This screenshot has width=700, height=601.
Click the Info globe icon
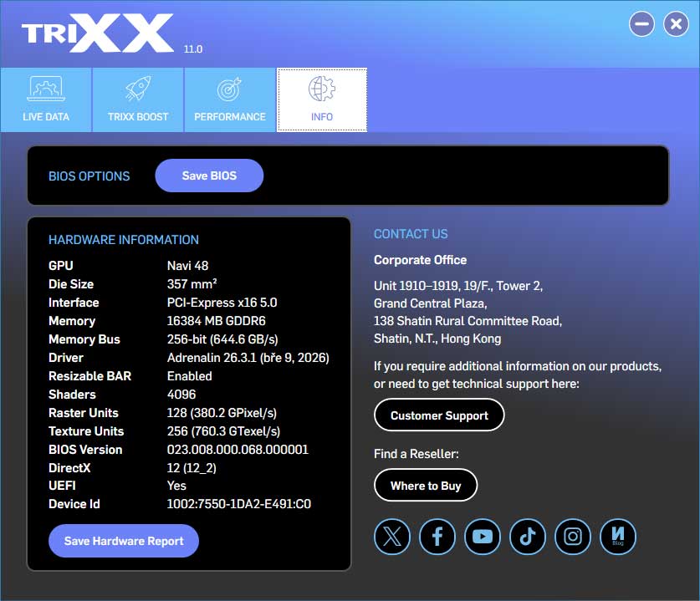(x=321, y=88)
